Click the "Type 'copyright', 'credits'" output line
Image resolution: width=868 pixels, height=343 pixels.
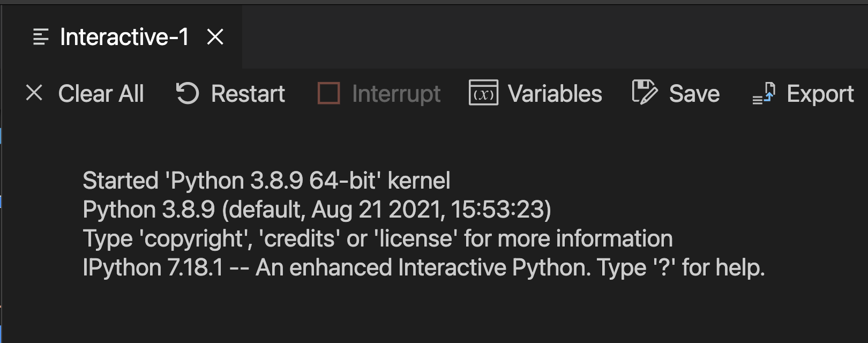point(377,238)
